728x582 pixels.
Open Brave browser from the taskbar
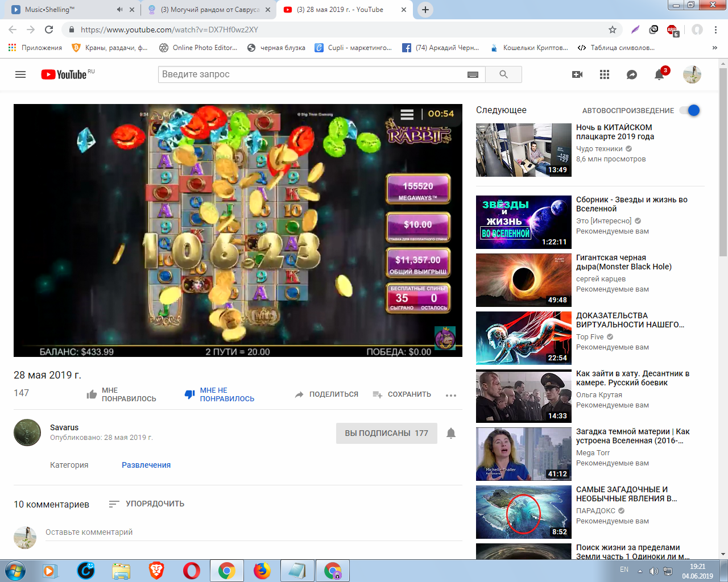pos(156,571)
